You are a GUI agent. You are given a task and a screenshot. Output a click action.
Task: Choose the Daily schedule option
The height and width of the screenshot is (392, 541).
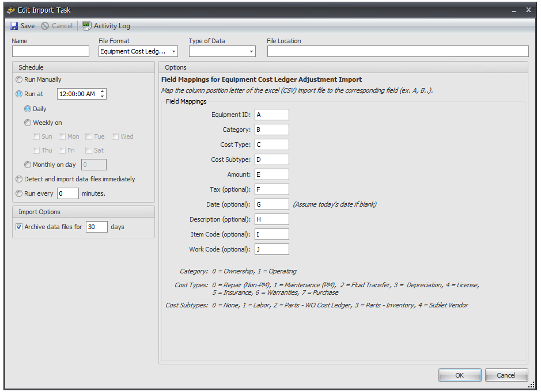click(x=28, y=108)
